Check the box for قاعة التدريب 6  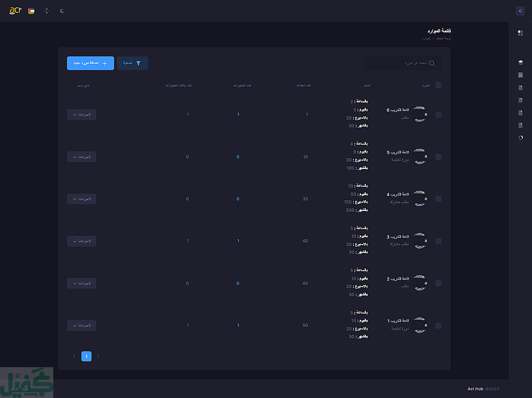(x=438, y=115)
